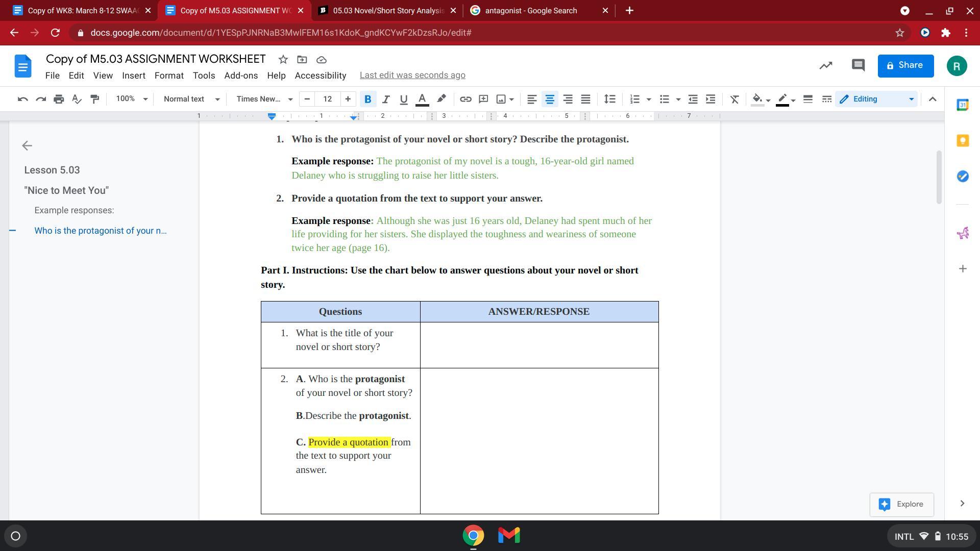Open the Normal text styles dropdown
The width and height of the screenshot is (980, 551).
click(191, 99)
